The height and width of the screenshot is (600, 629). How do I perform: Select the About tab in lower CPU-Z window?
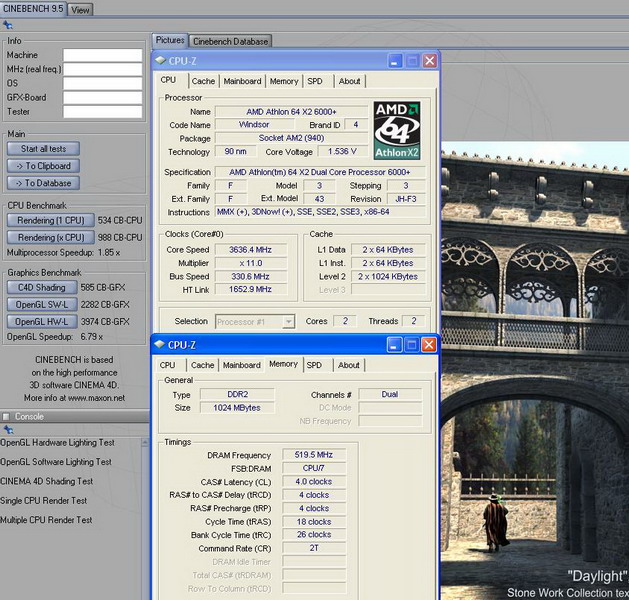click(x=349, y=365)
